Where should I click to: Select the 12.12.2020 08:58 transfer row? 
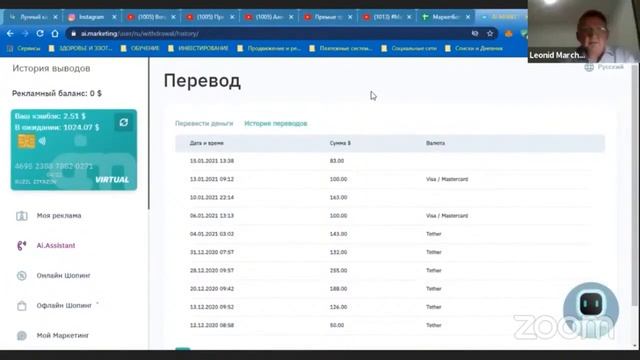pos(390,325)
